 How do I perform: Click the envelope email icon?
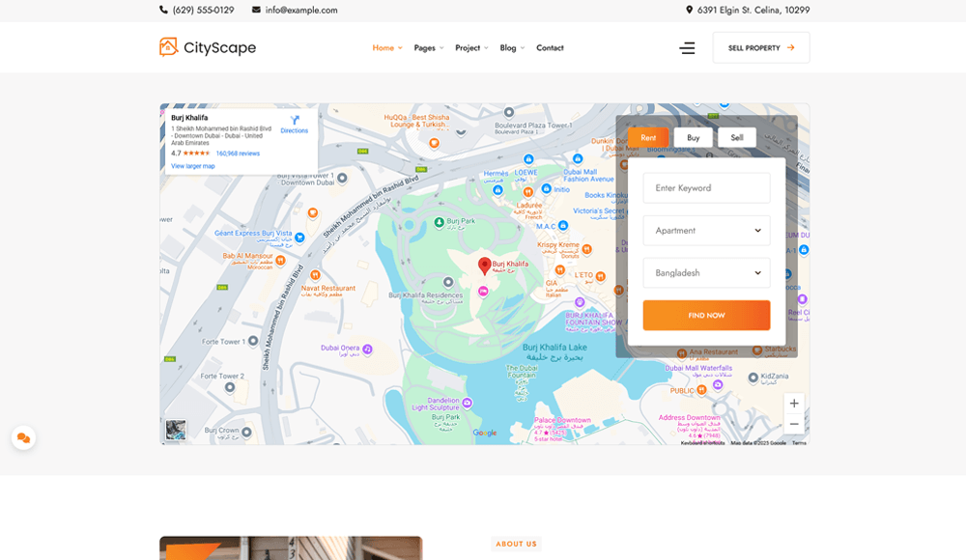pos(256,10)
